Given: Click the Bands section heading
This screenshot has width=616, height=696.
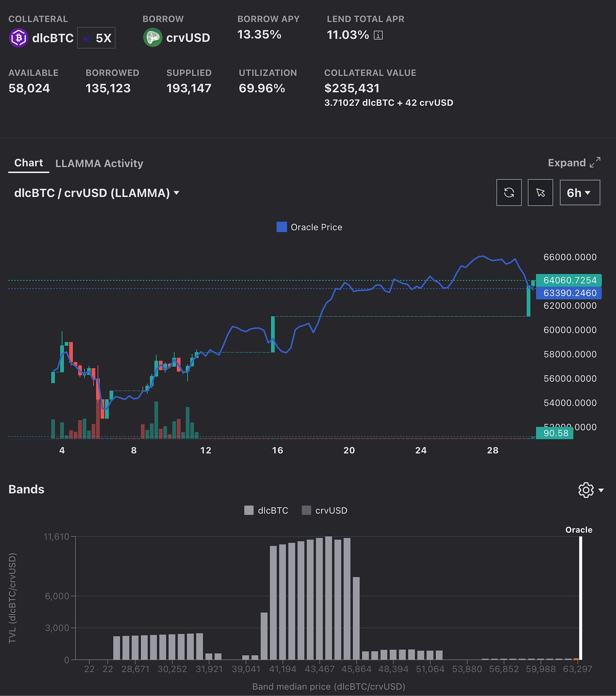Looking at the screenshot, I should tap(26, 490).
